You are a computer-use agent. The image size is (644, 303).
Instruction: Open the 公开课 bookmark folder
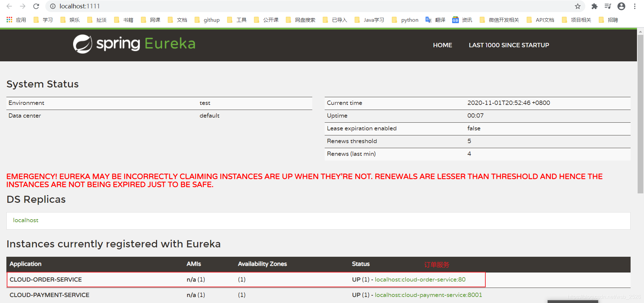[266, 20]
